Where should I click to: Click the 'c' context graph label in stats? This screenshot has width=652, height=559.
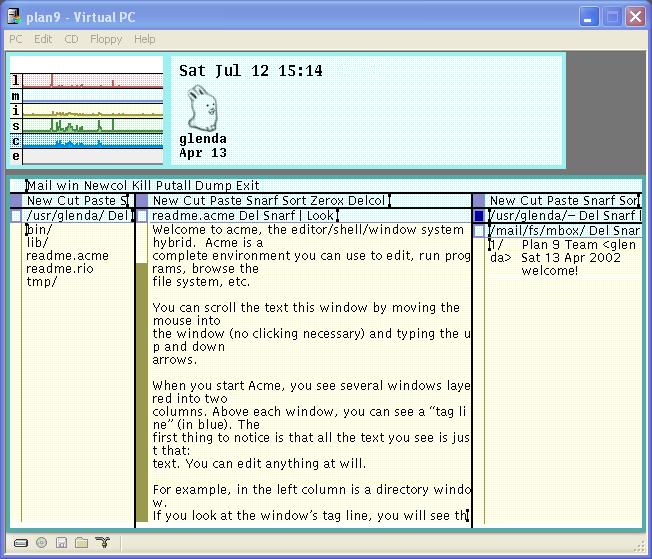pos(16,141)
